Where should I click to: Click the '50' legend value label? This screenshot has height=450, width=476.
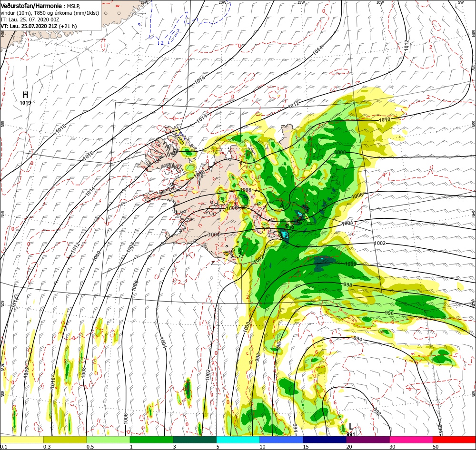click(436, 447)
